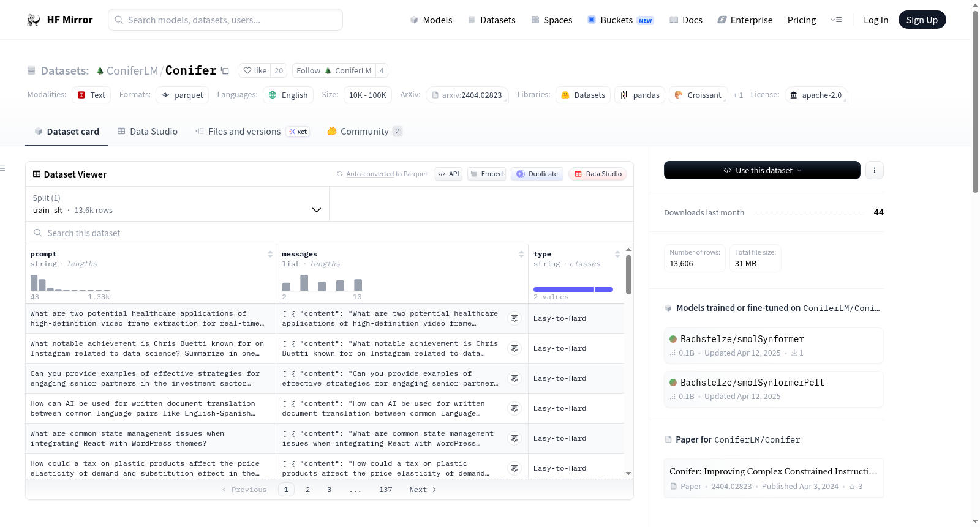Click the heart like button
Image resolution: width=980 pixels, height=527 pixels.
coord(255,71)
